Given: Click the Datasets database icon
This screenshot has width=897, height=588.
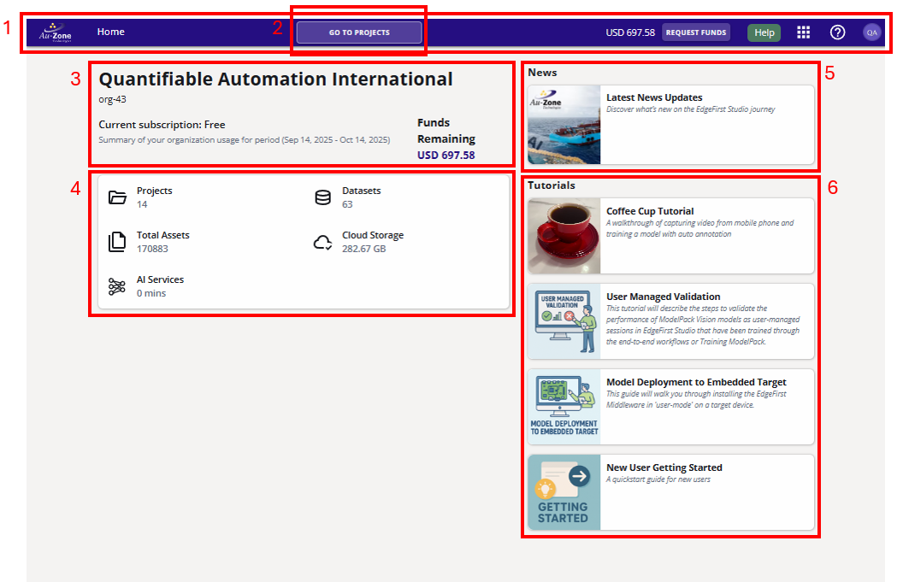Looking at the screenshot, I should (322, 198).
